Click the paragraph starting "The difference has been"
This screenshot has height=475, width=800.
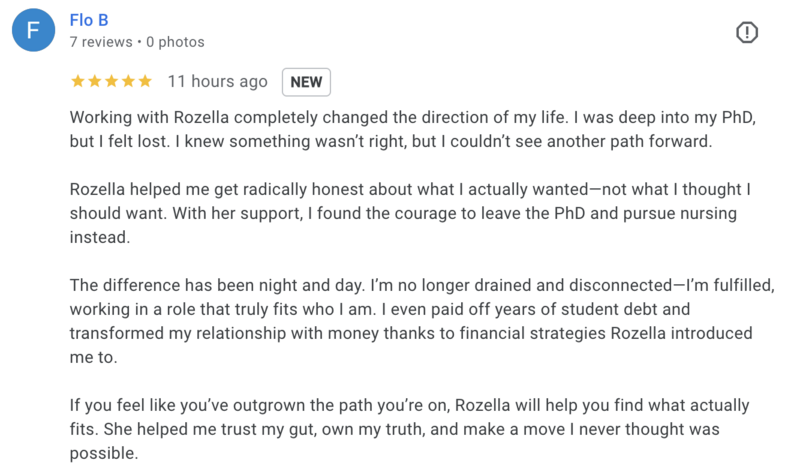(422, 321)
